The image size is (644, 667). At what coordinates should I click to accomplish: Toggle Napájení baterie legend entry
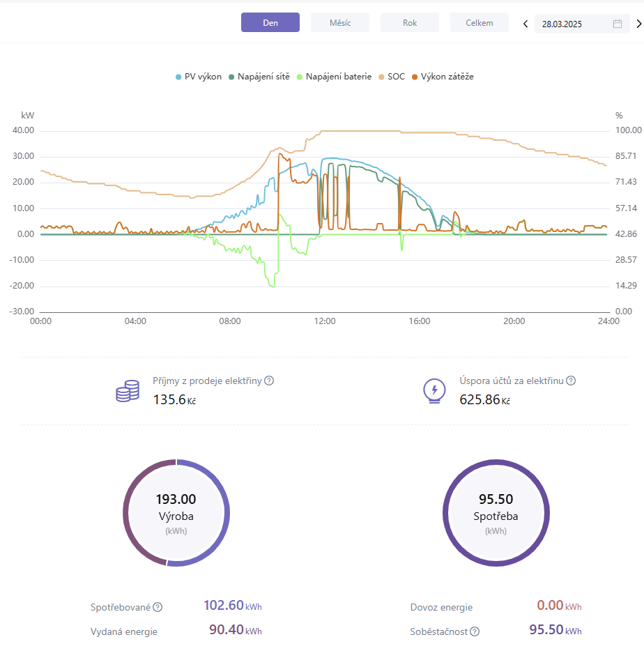tap(334, 77)
